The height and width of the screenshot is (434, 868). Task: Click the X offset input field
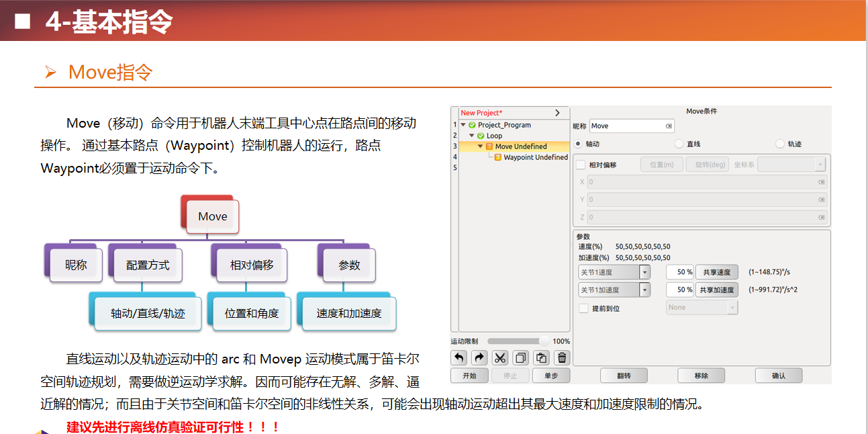(x=708, y=182)
